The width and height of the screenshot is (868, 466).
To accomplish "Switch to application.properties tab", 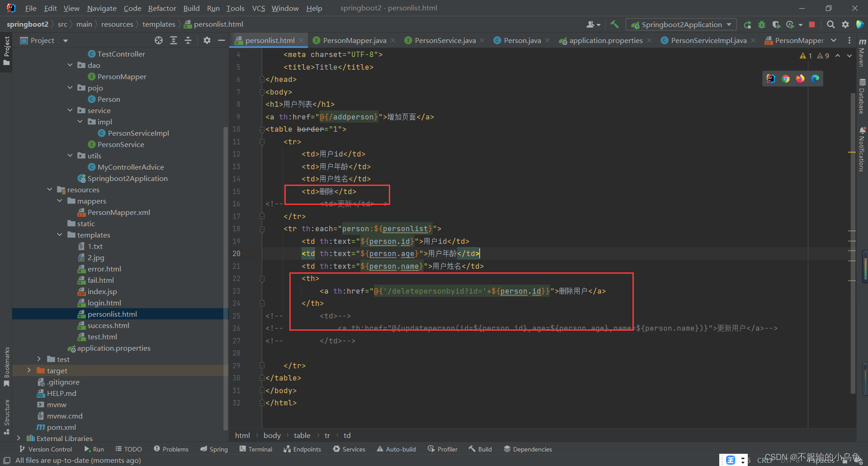I will point(606,40).
